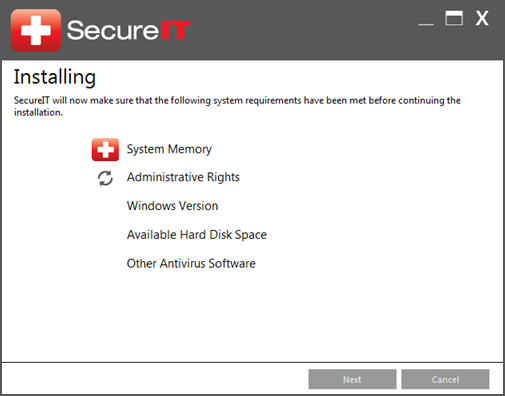This screenshot has height=396, width=505.
Task: Select the Administrative Rights requirement label
Action: (183, 177)
